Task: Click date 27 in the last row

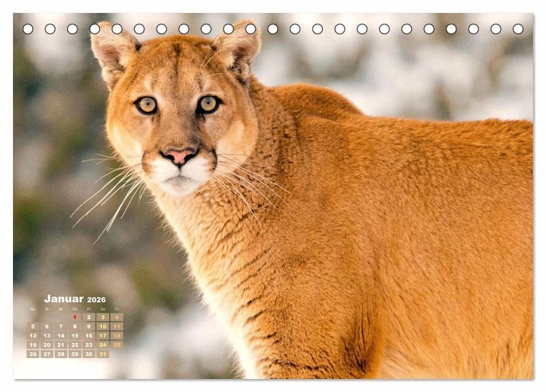Action: click(x=47, y=354)
